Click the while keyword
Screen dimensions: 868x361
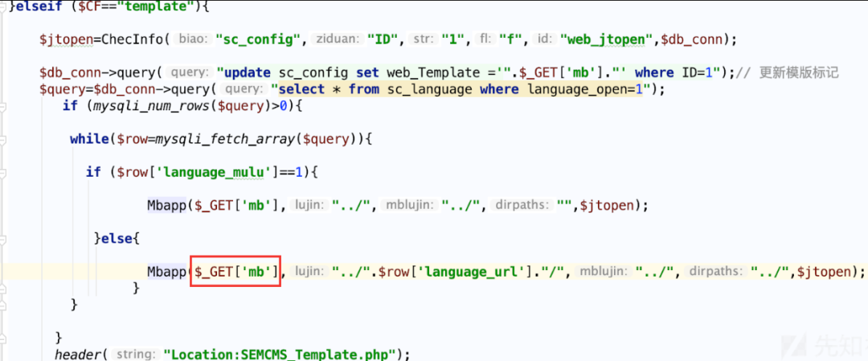88,139
